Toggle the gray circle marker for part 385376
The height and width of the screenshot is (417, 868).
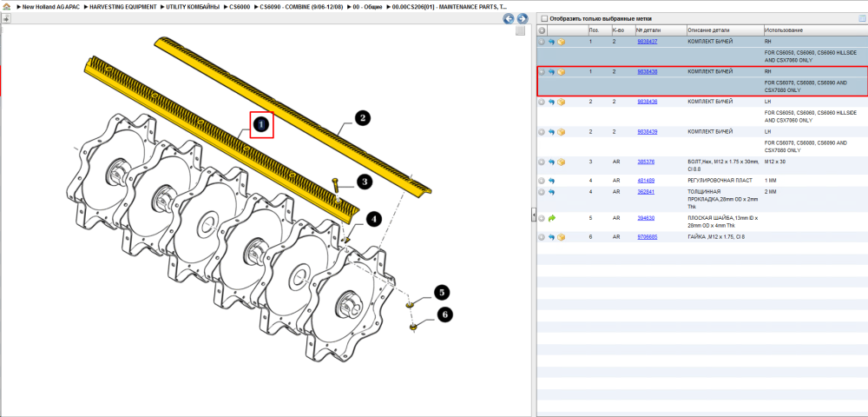click(542, 162)
